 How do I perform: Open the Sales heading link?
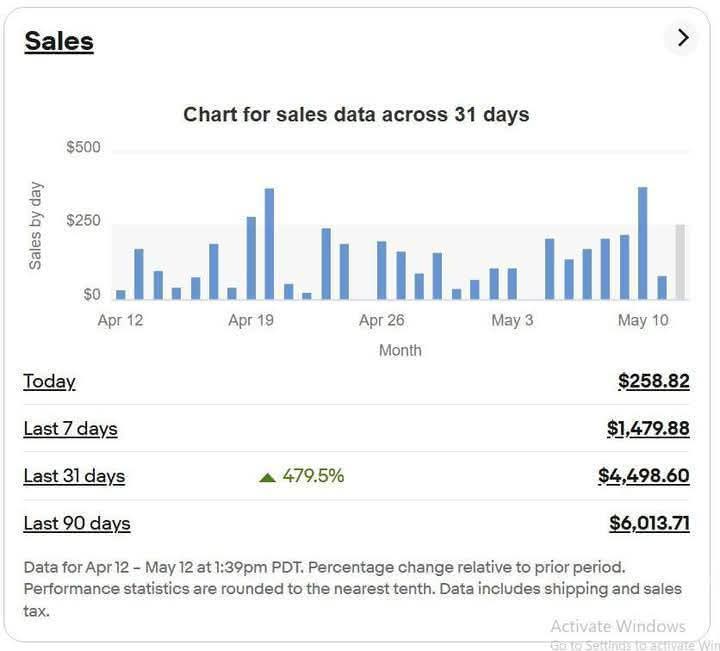coord(59,41)
